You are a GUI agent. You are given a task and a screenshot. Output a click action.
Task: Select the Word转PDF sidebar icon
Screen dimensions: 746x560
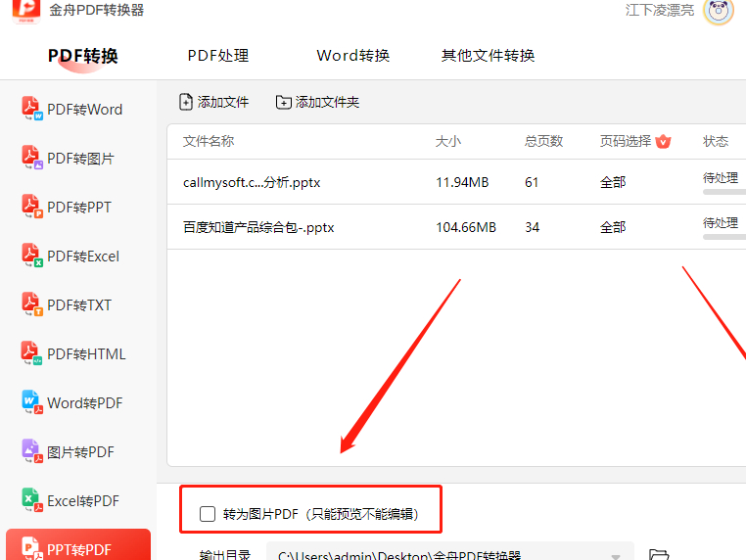point(33,402)
